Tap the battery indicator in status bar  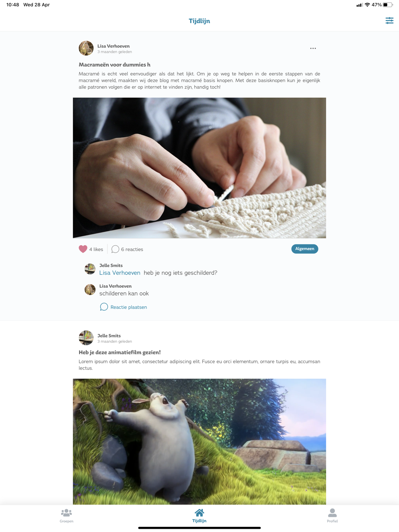pos(387,5)
